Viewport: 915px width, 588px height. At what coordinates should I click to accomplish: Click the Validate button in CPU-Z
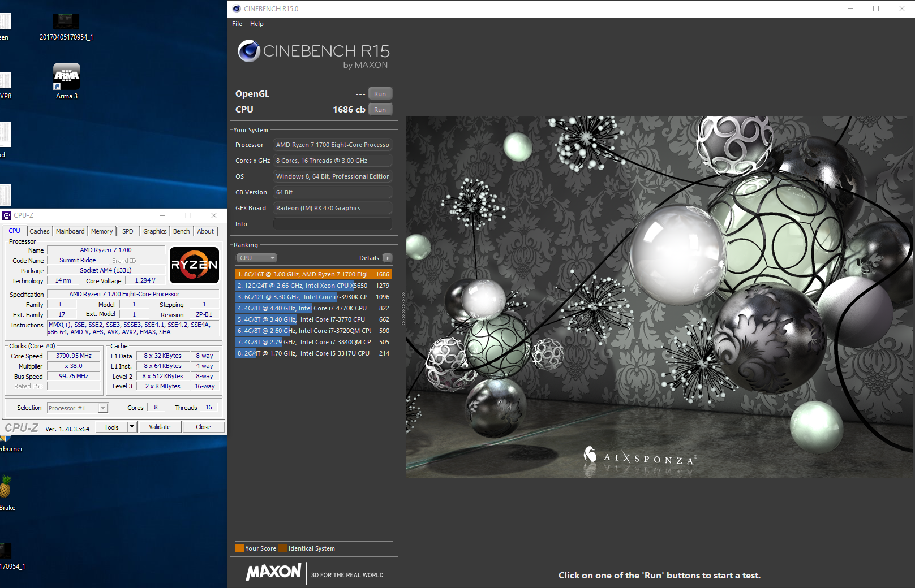point(160,427)
